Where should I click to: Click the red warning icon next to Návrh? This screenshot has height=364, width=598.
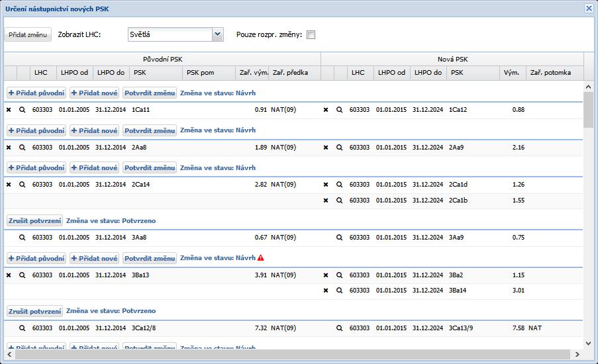click(260, 258)
